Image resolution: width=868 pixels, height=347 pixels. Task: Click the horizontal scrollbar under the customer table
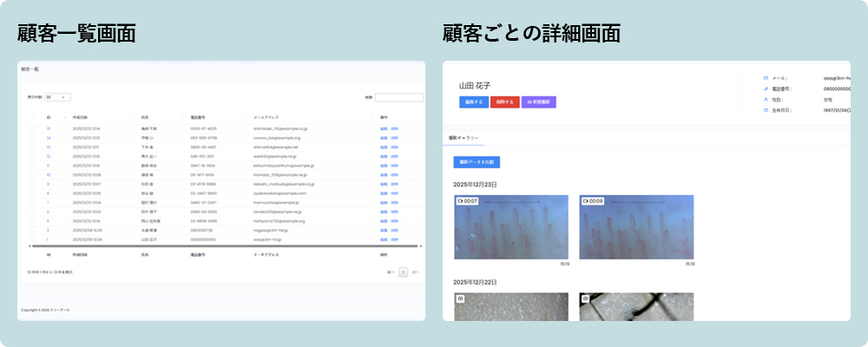point(225,246)
